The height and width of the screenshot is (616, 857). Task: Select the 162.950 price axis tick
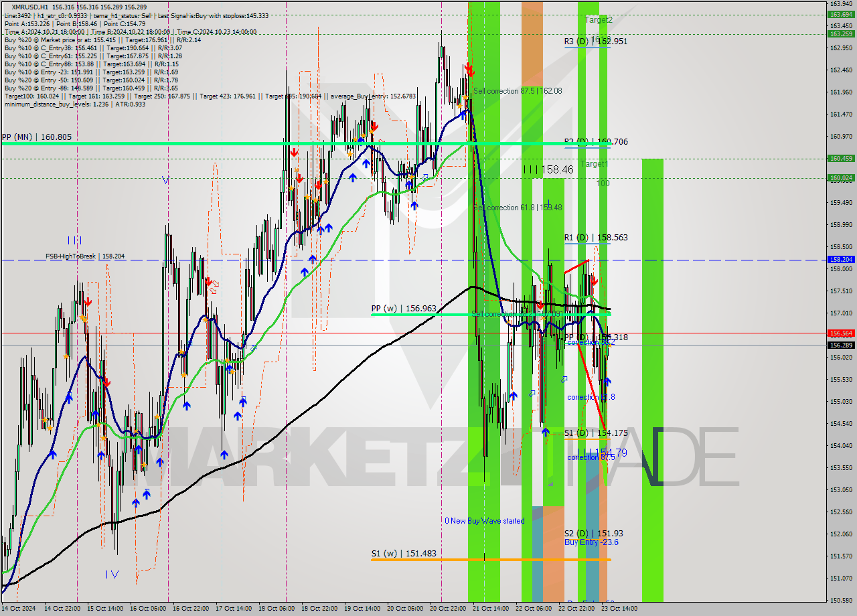click(841, 48)
